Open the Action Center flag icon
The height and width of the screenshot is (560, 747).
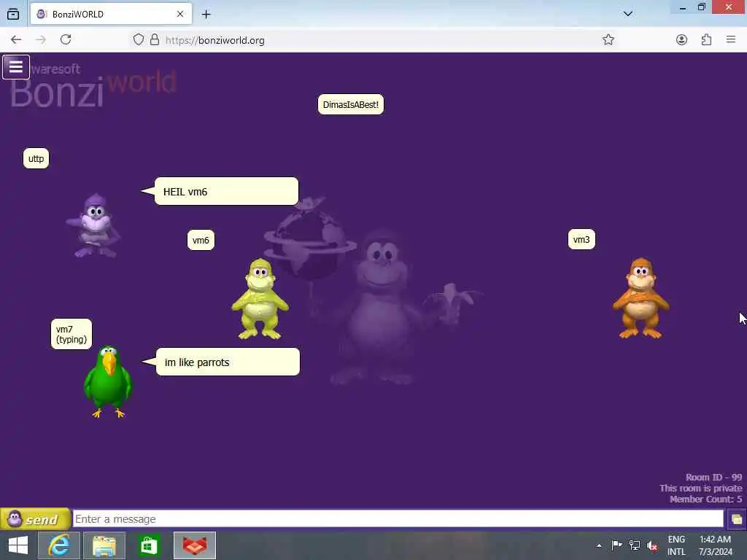616,545
